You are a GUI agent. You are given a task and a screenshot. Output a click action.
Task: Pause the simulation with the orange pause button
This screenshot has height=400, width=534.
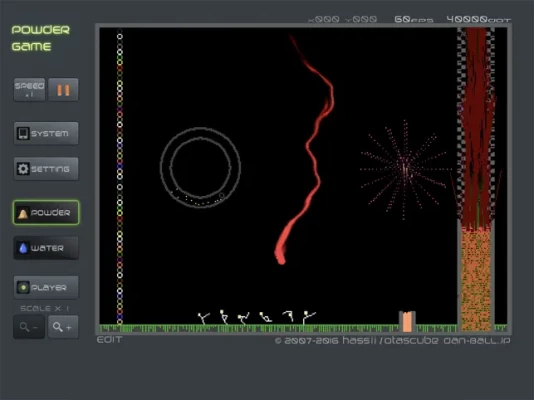pos(63,90)
